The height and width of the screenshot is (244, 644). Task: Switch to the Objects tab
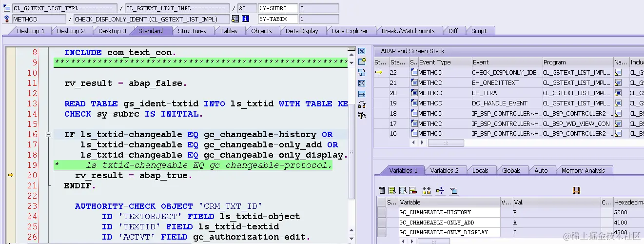(262, 31)
